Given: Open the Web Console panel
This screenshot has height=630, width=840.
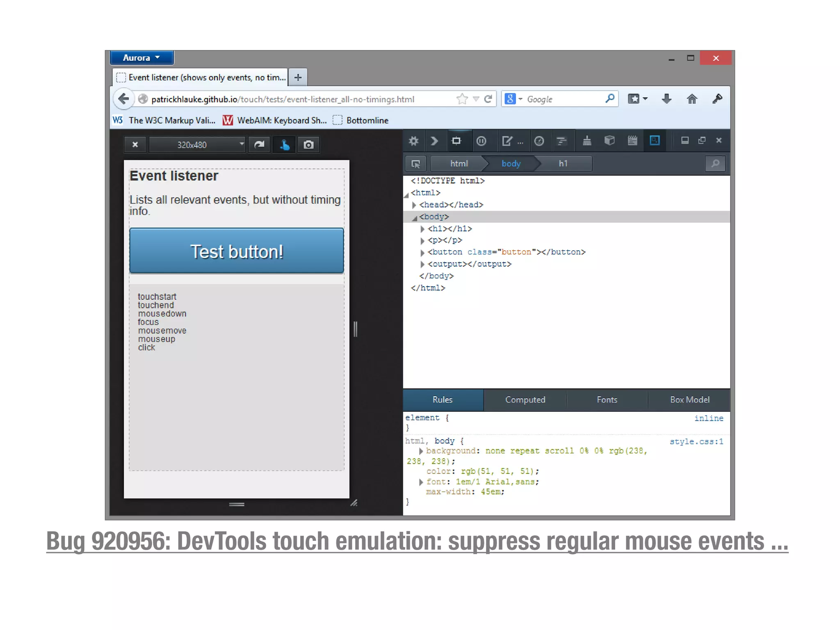Looking at the screenshot, I should 434,141.
